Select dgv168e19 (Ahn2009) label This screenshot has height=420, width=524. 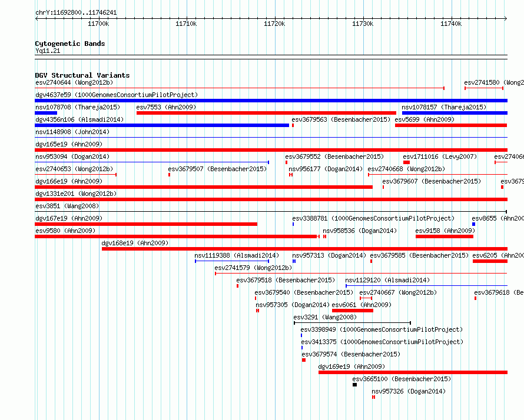click(135, 243)
